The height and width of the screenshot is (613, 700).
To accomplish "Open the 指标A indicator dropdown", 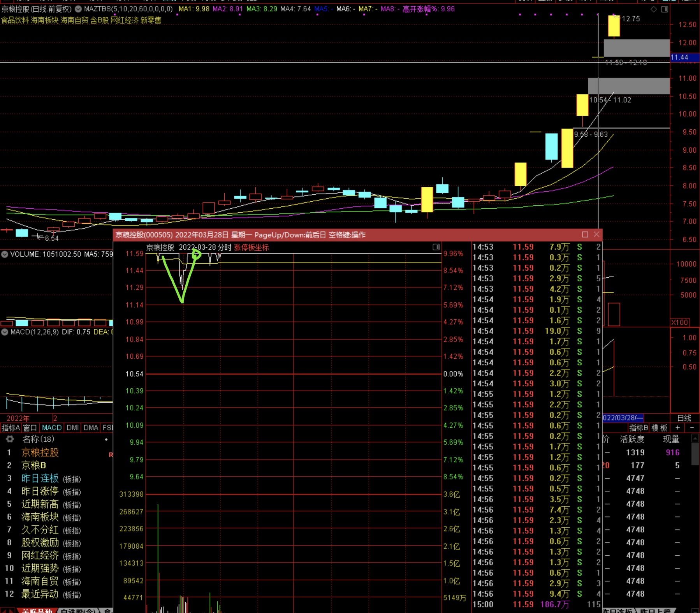I will tap(11, 428).
